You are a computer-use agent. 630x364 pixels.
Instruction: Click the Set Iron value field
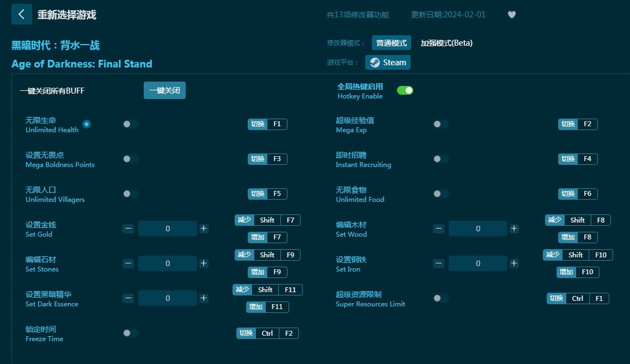click(478, 263)
